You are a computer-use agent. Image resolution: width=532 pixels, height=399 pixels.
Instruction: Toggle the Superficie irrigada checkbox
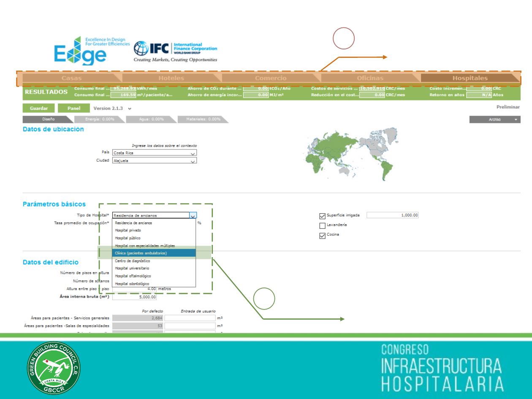pos(323,215)
